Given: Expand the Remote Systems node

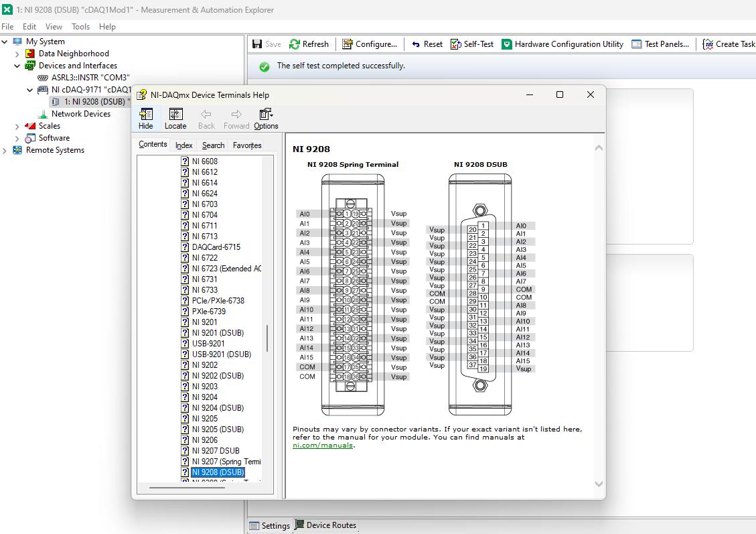Looking at the screenshot, I should 4,151.
